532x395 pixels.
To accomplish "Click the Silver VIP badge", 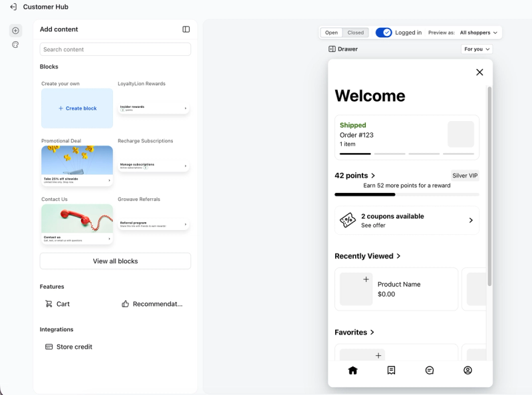I will point(465,176).
